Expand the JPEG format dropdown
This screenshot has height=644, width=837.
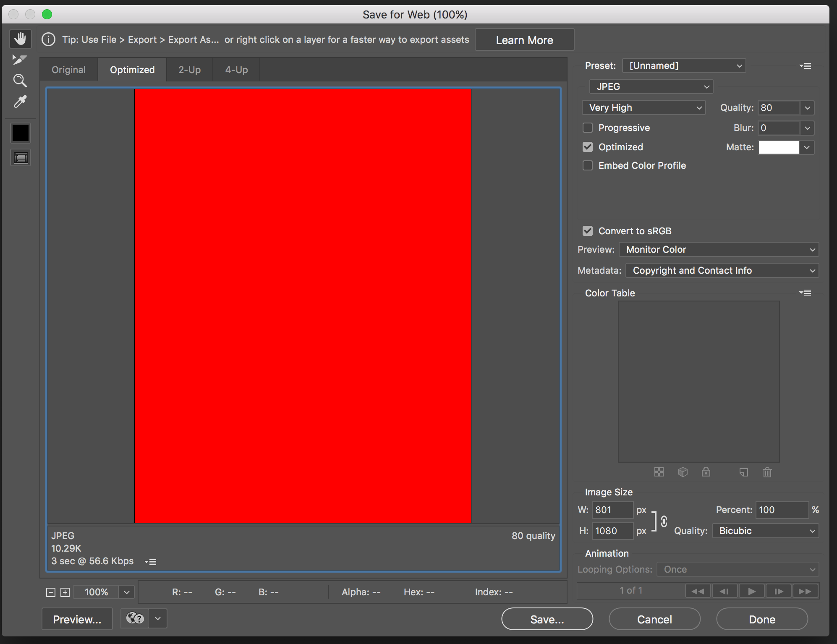coord(649,86)
